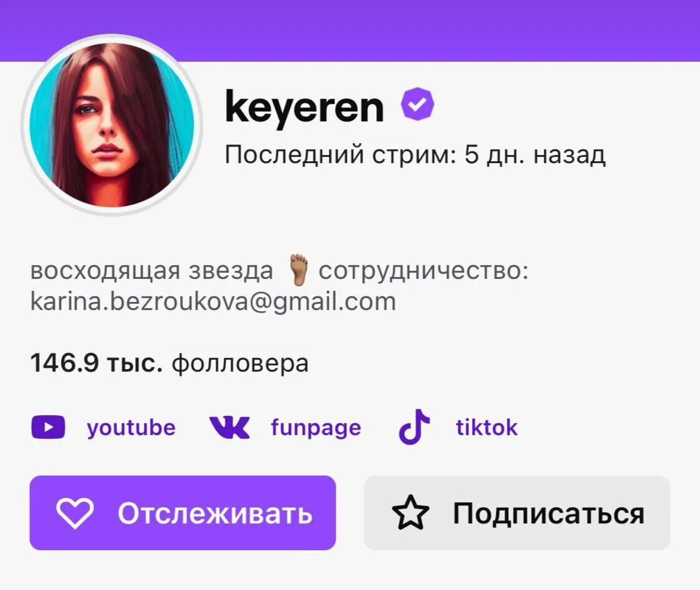Image resolution: width=700 pixels, height=590 pixels.
Task: Click the 'сотрудничество:' label in bio
Action: coord(423,271)
